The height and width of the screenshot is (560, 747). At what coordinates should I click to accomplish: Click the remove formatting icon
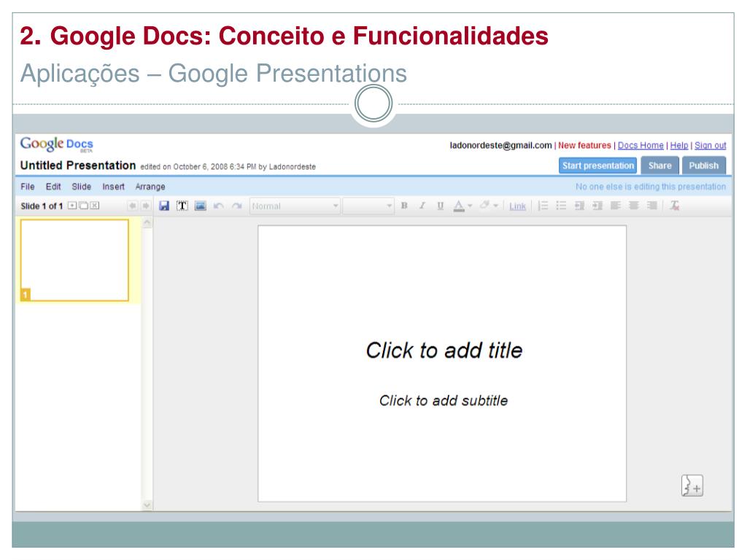[675, 206]
